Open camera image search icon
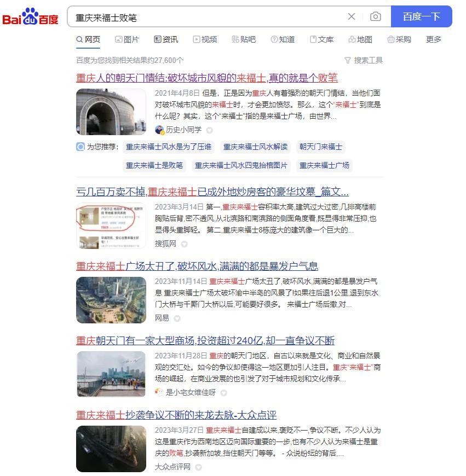Screen dimensions: 466x476 [x=375, y=16]
